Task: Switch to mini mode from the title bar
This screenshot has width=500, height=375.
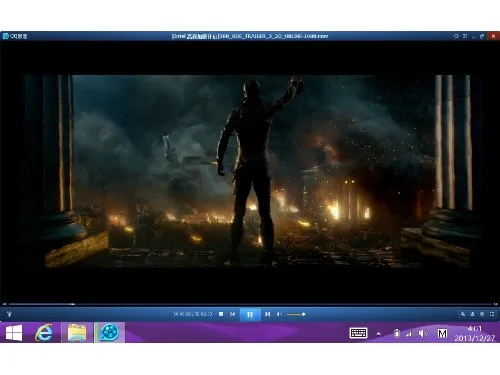Action: (465, 36)
